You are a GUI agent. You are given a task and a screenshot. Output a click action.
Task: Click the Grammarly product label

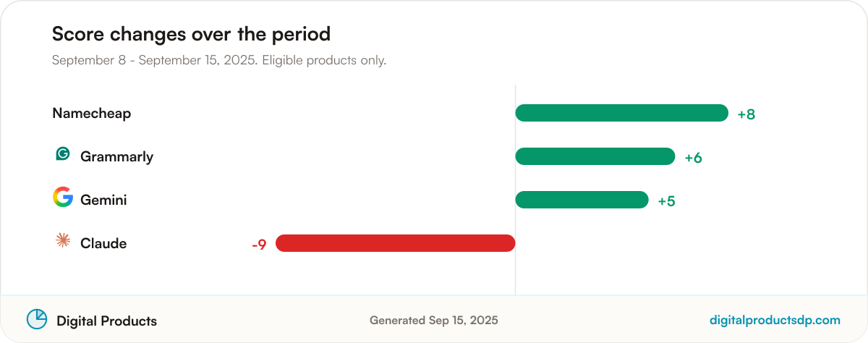tap(116, 157)
